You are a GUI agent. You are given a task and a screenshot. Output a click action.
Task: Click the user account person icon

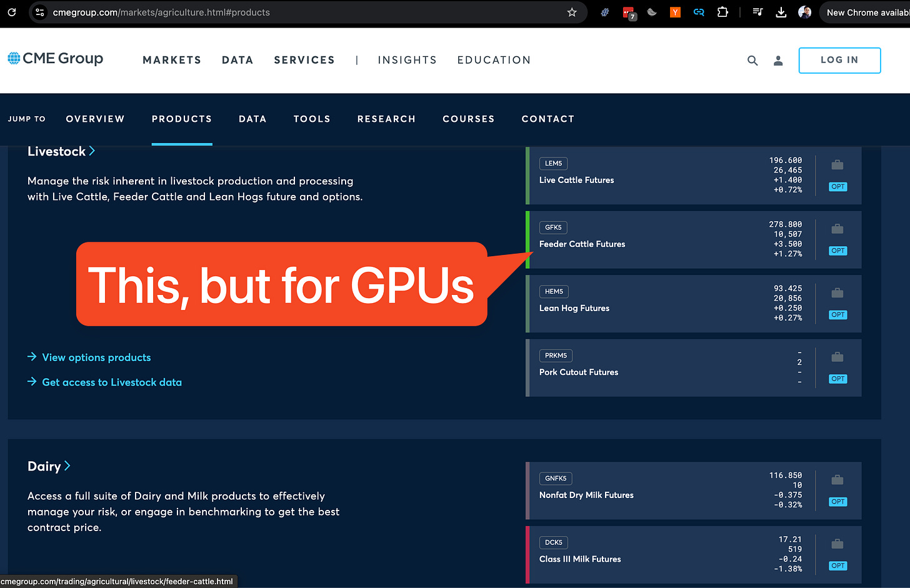(778, 61)
